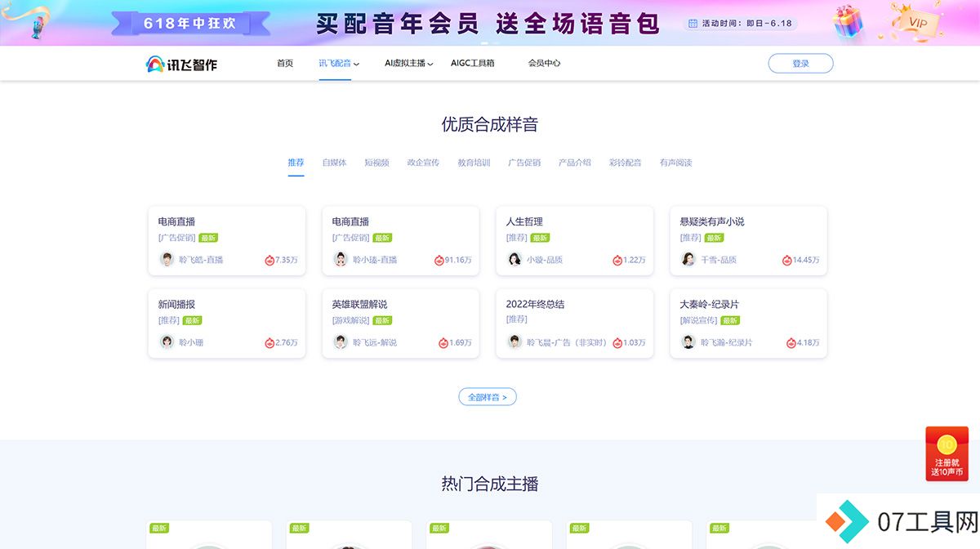Click the 热门合成主播 heading
The height and width of the screenshot is (549, 980).
[x=490, y=484]
